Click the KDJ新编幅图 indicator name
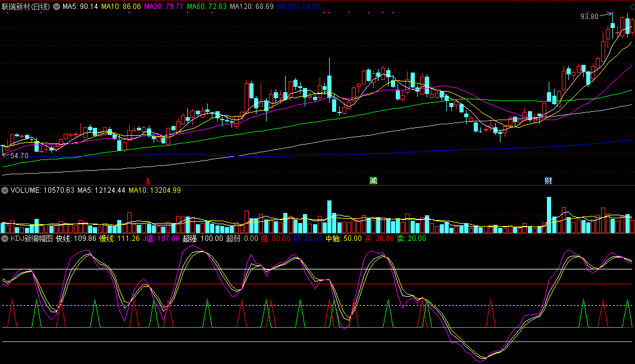The height and width of the screenshot is (364, 635). pos(32,239)
